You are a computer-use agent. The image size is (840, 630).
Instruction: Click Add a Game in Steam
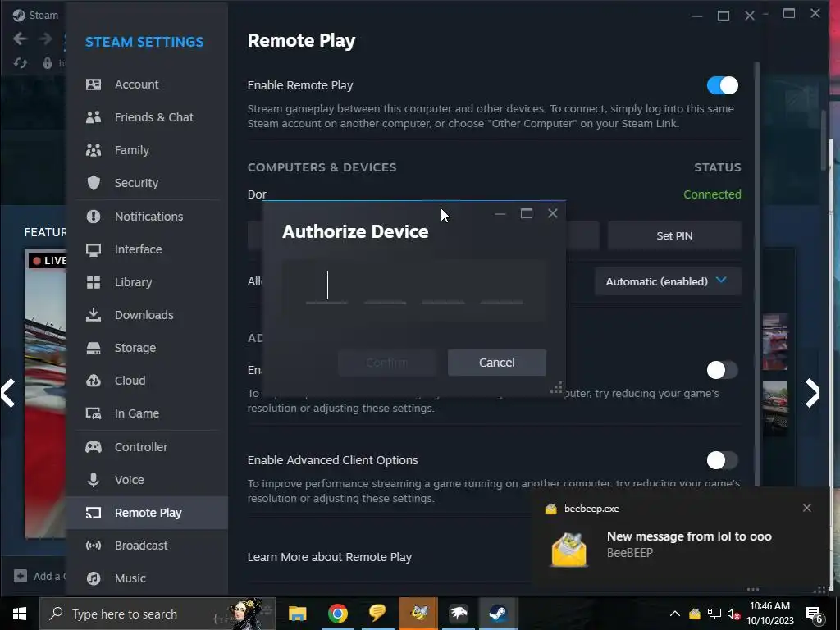click(x=41, y=577)
